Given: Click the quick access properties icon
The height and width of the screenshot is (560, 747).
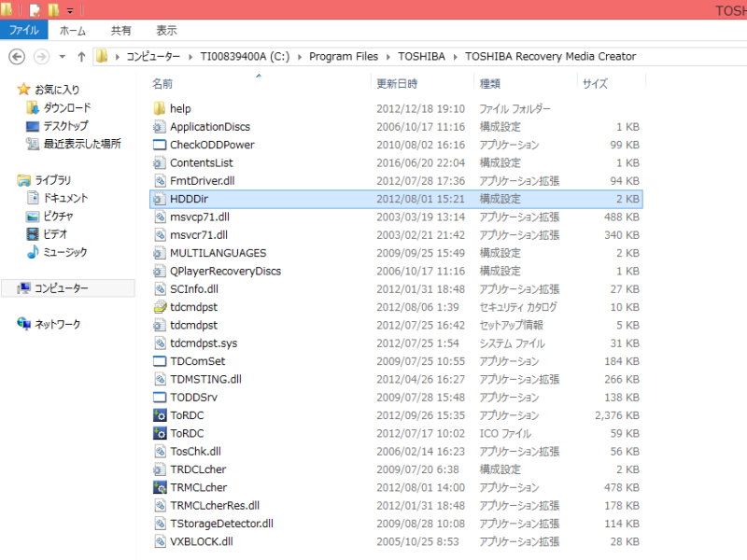Looking at the screenshot, I should tap(35, 9).
